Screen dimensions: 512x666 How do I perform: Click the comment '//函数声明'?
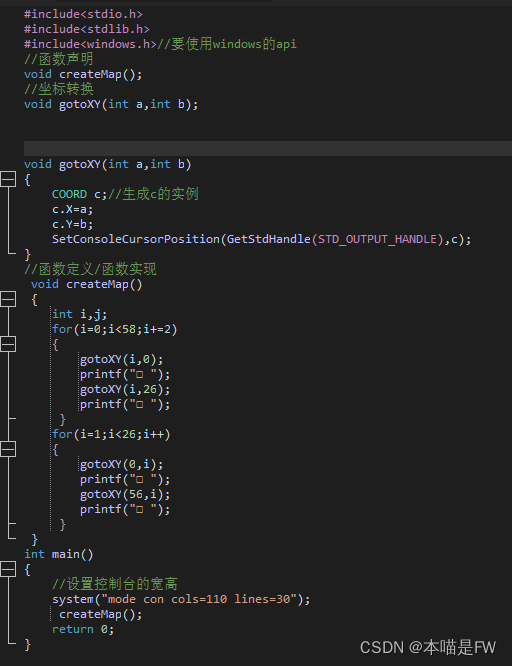[x=59, y=59]
